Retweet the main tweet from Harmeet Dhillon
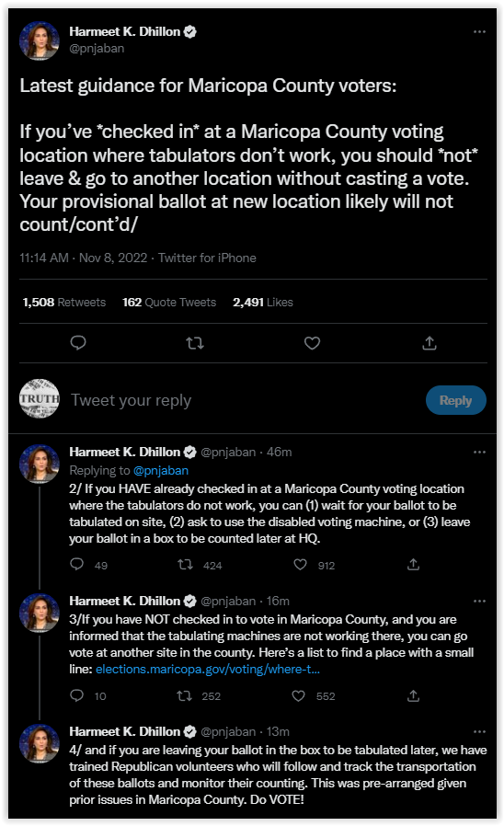Image resolution: width=504 pixels, height=826 pixels. point(195,343)
